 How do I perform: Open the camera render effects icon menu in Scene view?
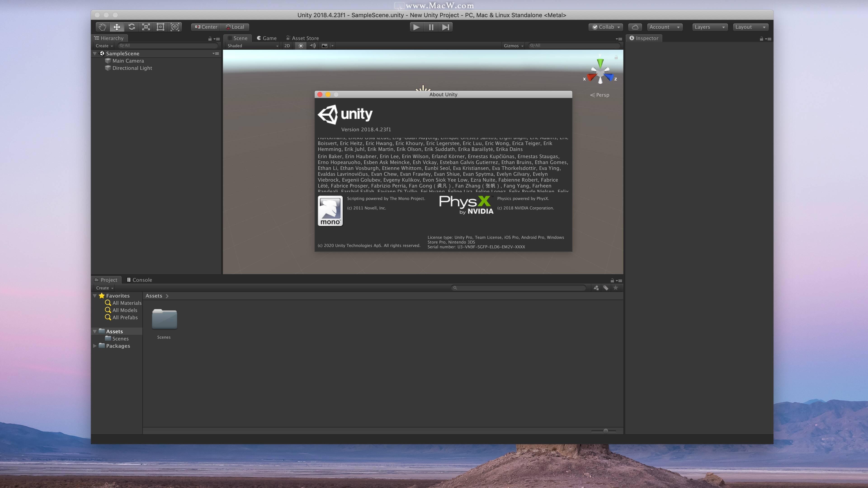(325, 46)
